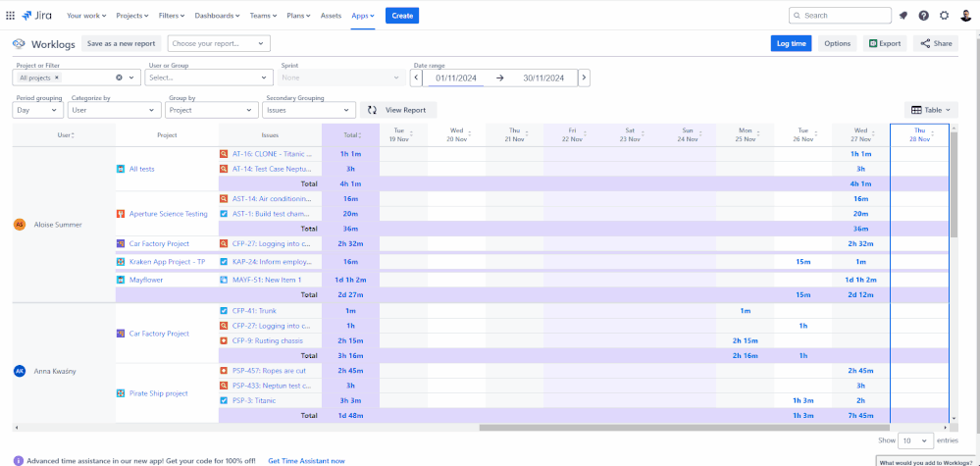
Task: Click the end date 30/11/2024 field
Action: pyautogui.click(x=543, y=78)
